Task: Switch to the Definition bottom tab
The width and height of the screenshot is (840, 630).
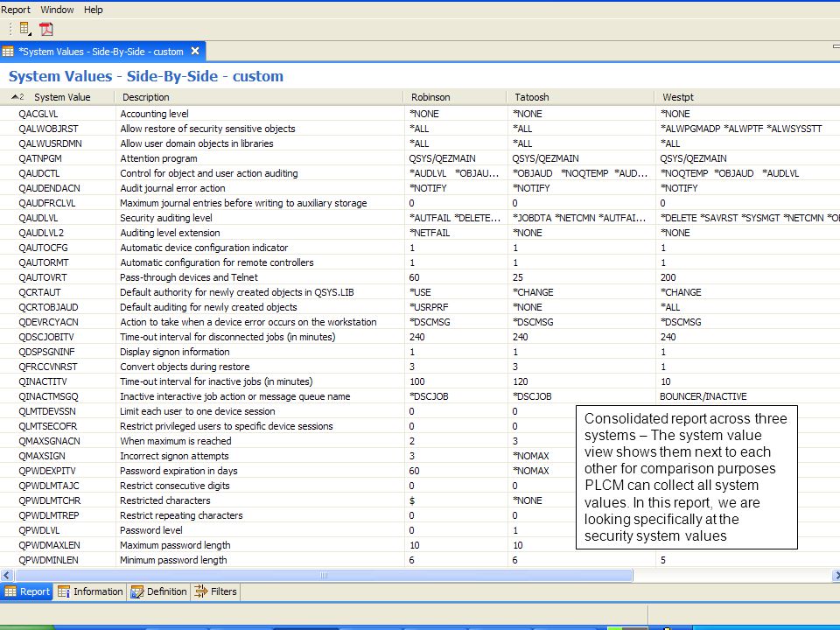Action: tap(159, 591)
